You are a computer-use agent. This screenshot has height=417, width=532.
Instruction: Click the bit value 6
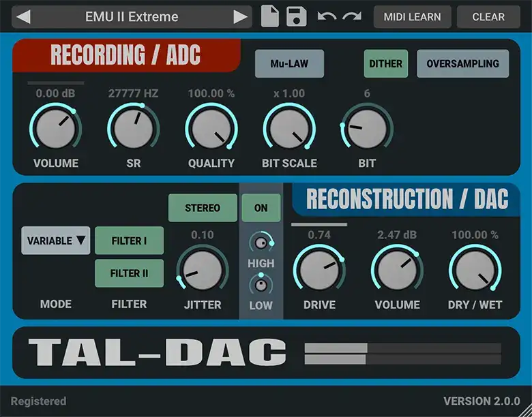[x=367, y=93]
